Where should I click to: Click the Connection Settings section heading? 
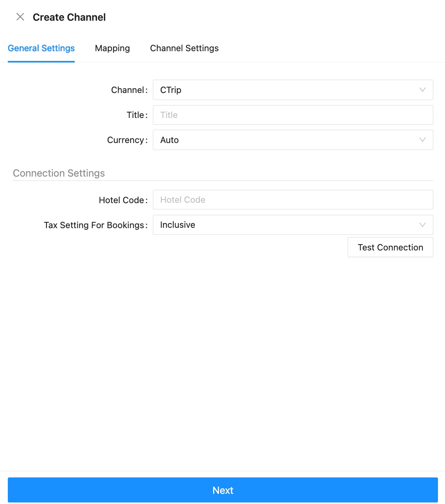pos(59,173)
